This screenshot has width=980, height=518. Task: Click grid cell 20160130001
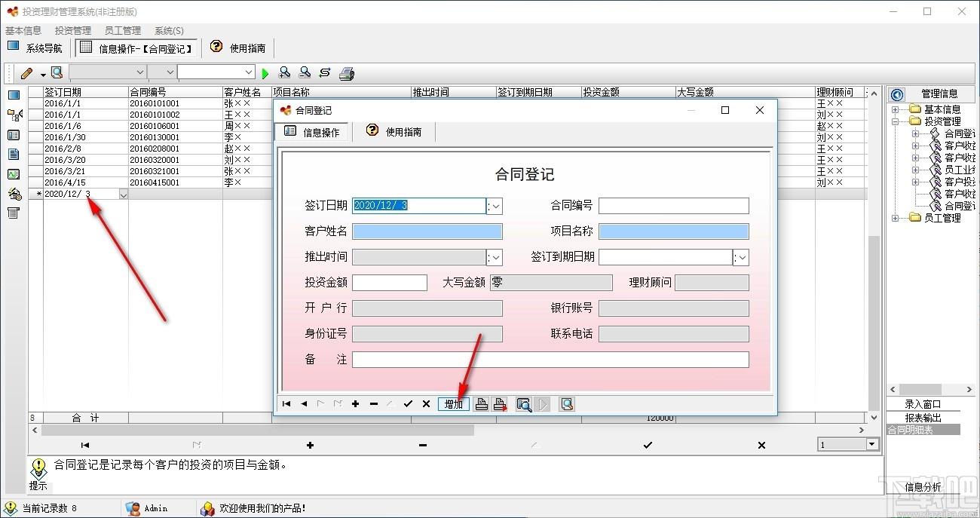175,137
